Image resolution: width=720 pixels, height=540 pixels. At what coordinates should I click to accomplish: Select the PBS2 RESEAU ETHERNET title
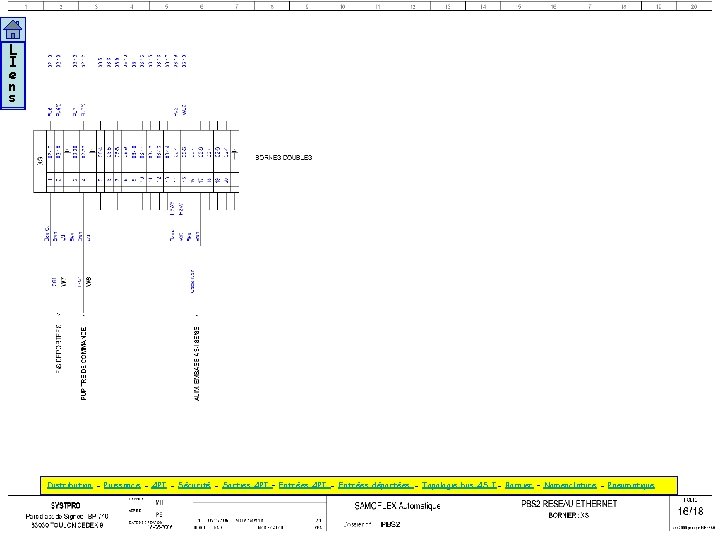coord(569,504)
